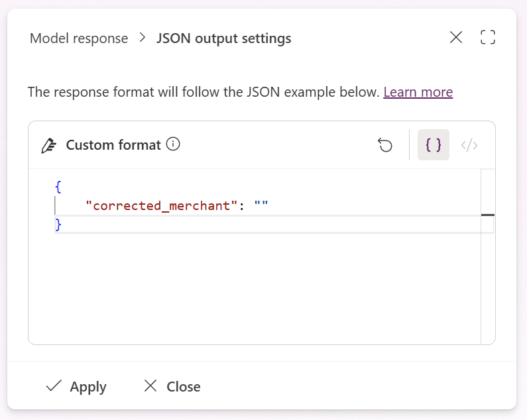Switch to the curly braces JSON example view
The width and height of the screenshot is (527, 420).
click(434, 145)
